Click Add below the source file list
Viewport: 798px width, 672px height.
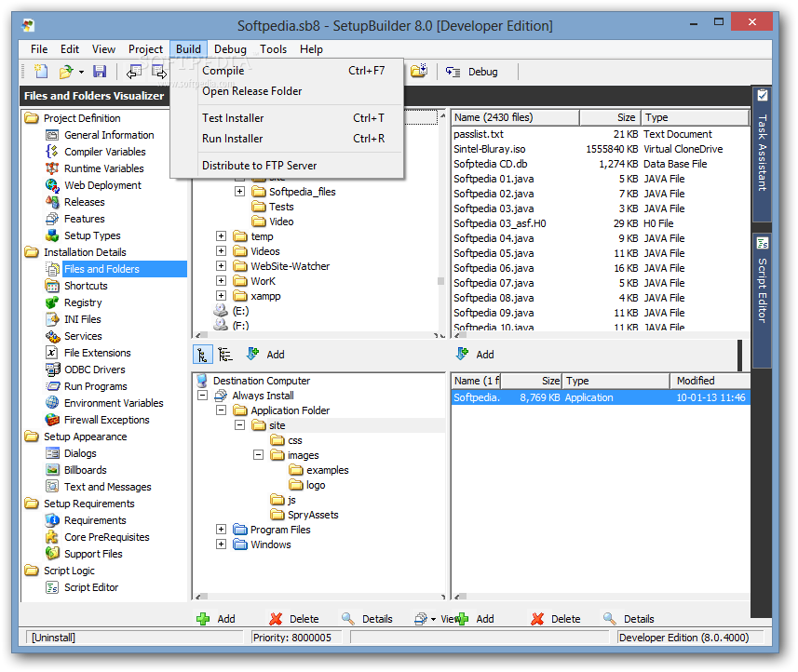(x=475, y=355)
